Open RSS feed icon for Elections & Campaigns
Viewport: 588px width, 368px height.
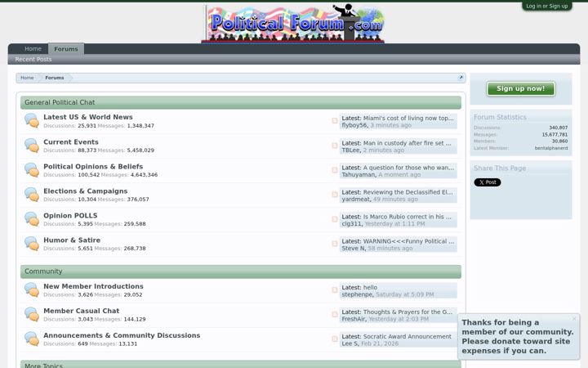pyautogui.click(x=335, y=195)
